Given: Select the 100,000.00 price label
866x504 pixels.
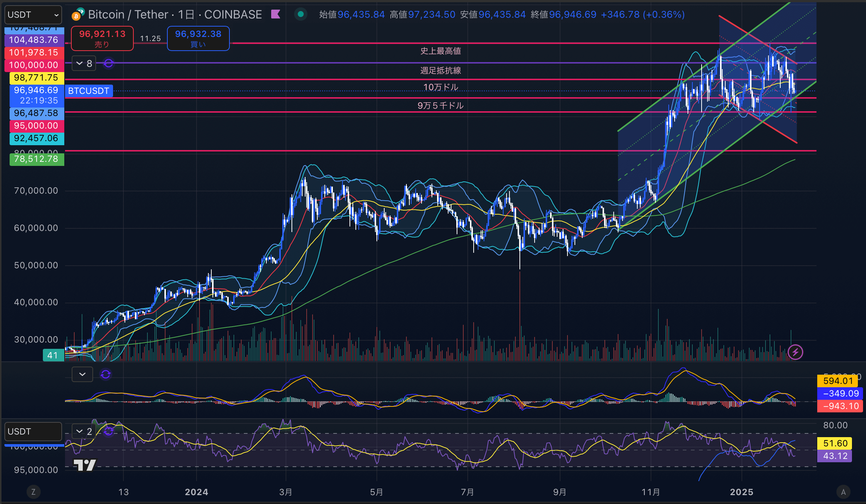Looking at the screenshot, I should (x=34, y=65).
